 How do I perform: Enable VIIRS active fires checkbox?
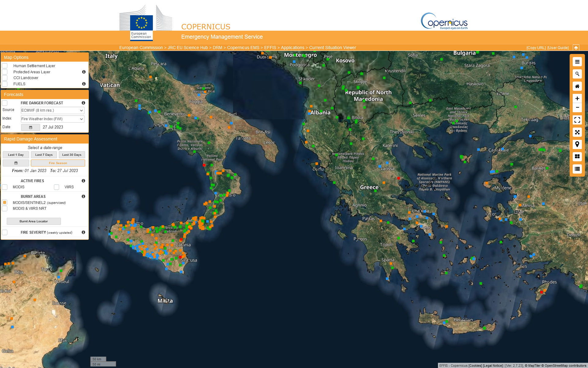[x=56, y=187]
